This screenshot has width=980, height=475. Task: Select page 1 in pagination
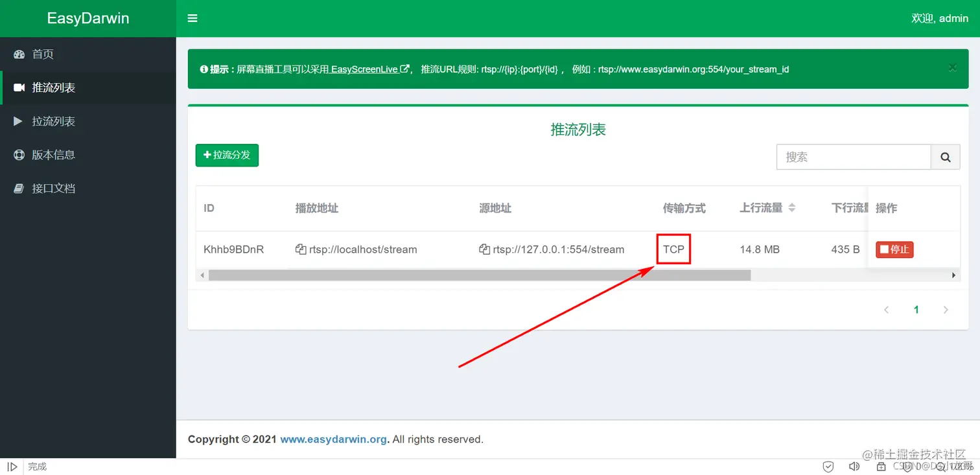coord(916,310)
